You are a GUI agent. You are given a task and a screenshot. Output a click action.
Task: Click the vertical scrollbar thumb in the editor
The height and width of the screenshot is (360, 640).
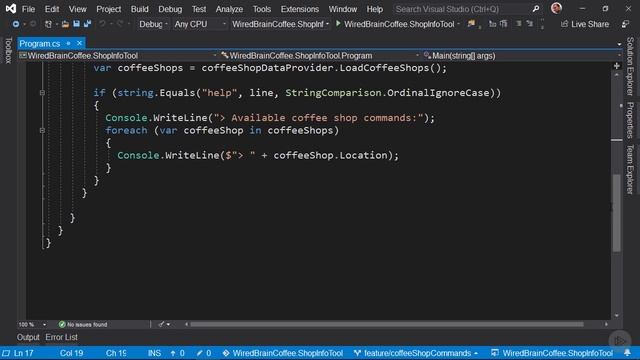click(617, 213)
